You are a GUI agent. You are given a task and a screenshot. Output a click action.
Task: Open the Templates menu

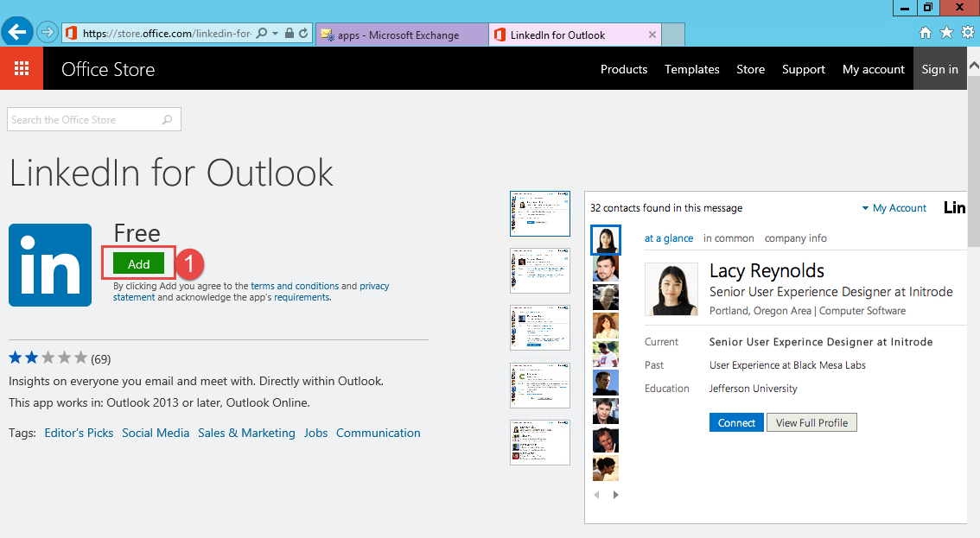click(x=692, y=69)
